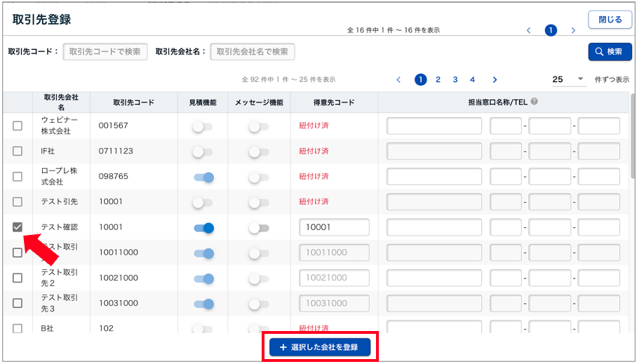Go to next page with lower right chevron
This screenshot has height=364, width=637.
(x=495, y=80)
